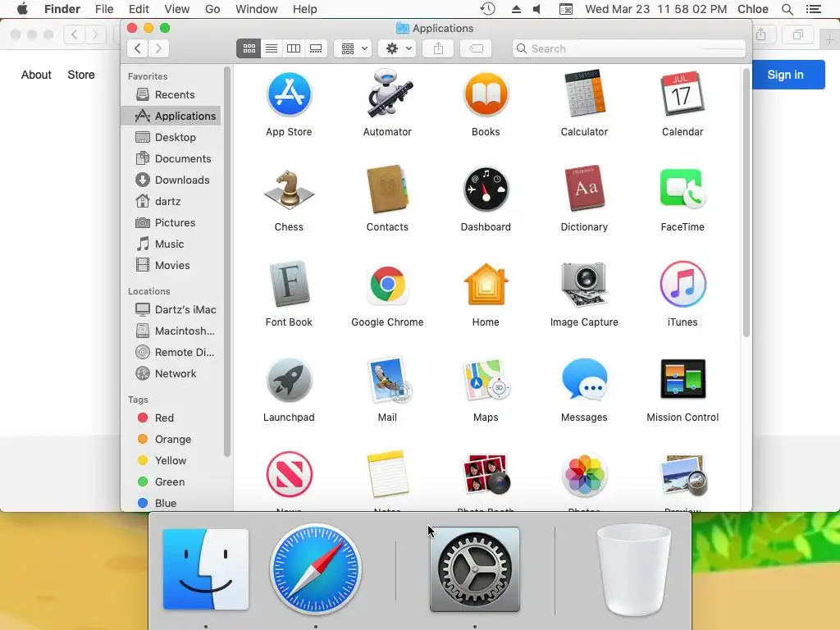Screen dimensions: 840x630
Task: Click Sign in in Safari window
Action: pyautogui.click(x=785, y=75)
